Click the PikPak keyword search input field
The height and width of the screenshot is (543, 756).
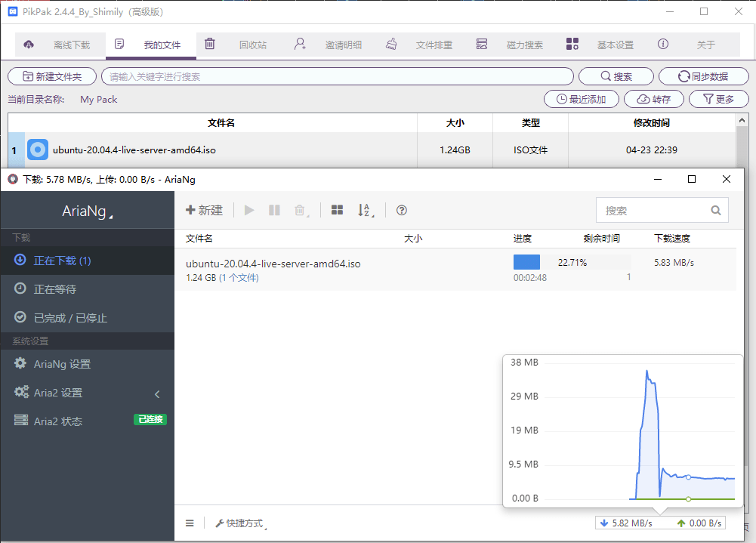tap(337, 76)
